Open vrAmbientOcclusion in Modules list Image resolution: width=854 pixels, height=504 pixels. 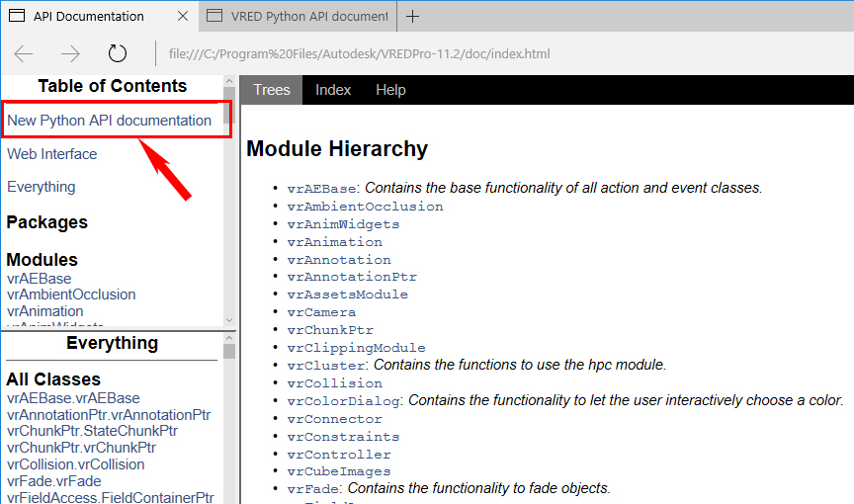[71, 294]
